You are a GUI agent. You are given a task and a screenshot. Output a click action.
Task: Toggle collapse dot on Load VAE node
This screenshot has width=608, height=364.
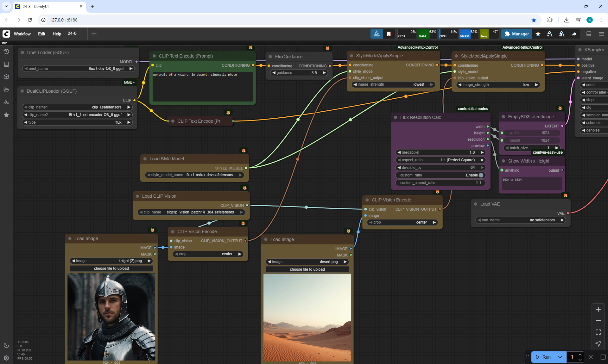click(x=476, y=204)
